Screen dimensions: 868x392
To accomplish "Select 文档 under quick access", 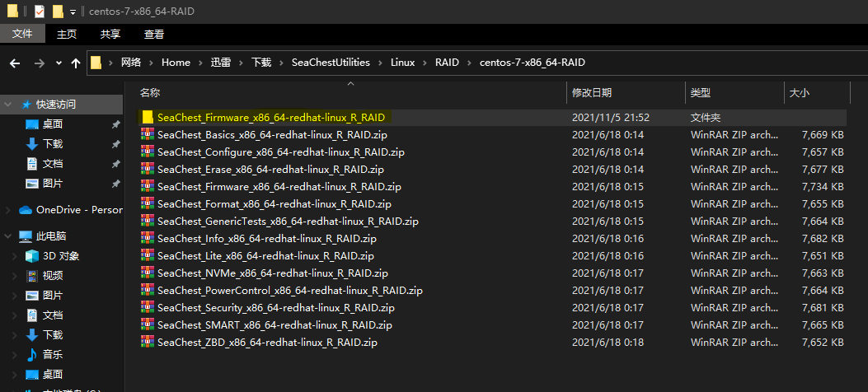I will (x=53, y=164).
